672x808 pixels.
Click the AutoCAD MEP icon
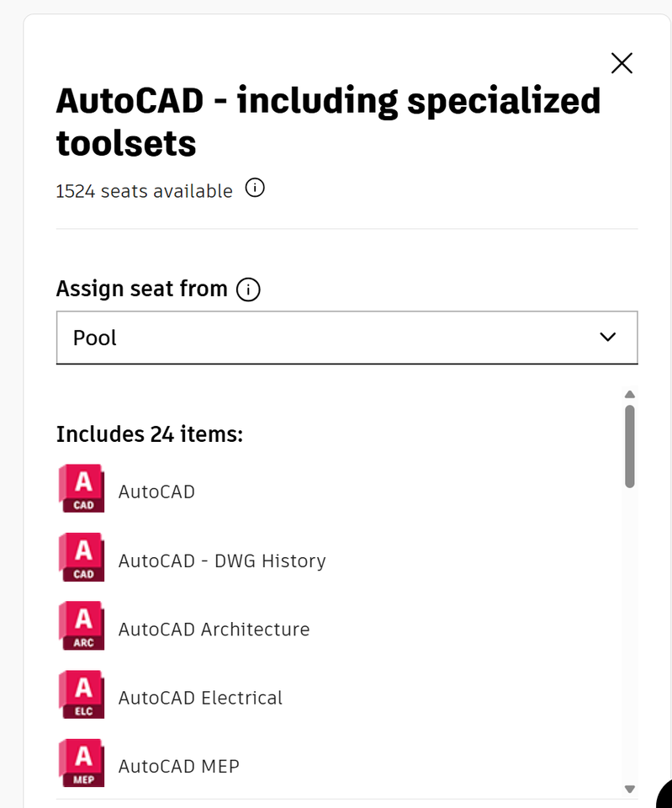(82, 763)
